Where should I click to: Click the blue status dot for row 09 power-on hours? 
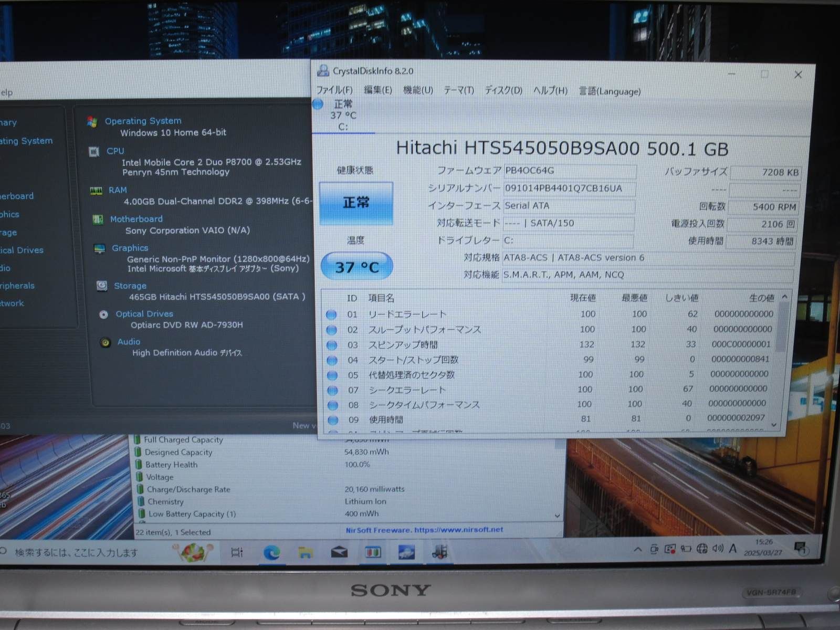[333, 420]
